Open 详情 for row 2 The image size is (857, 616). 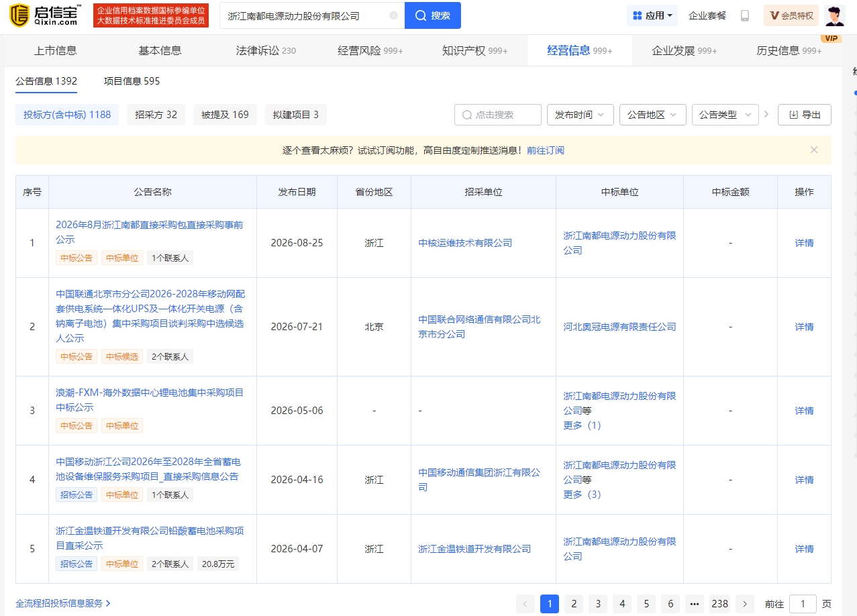click(x=804, y=327)
